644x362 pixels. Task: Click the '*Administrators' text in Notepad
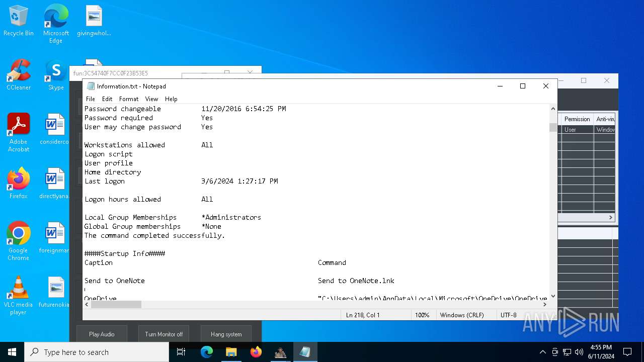pyautogui.click(x=231, y=217)
